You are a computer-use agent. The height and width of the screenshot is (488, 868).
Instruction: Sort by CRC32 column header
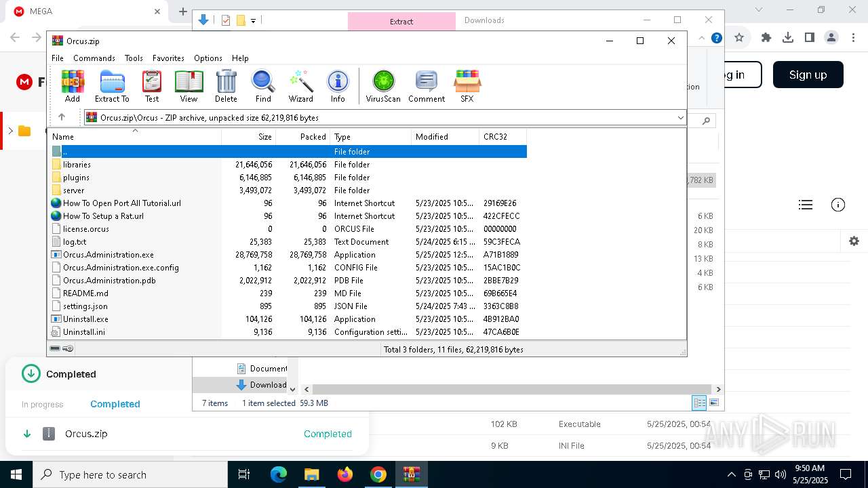coord(502,136)
